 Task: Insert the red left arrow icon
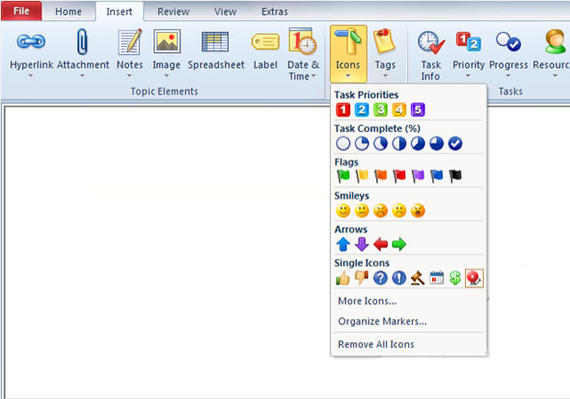(x=380, y=244)
